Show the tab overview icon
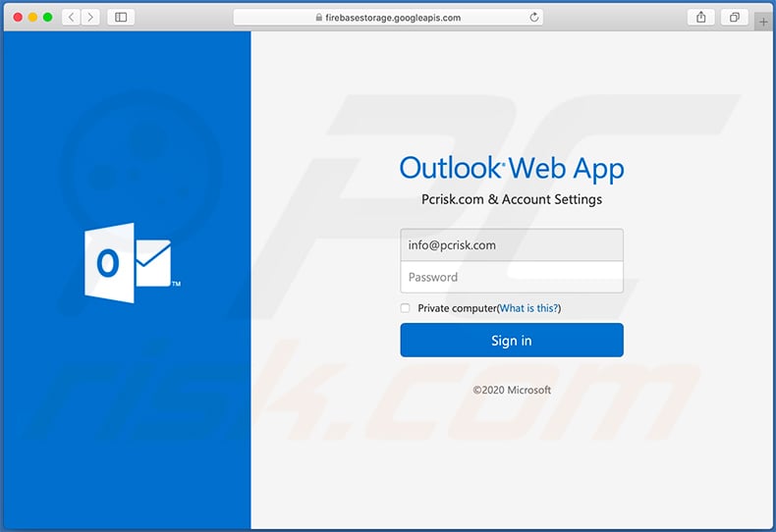Viewport: 776px width, 532px height. (x=735, y=18)
